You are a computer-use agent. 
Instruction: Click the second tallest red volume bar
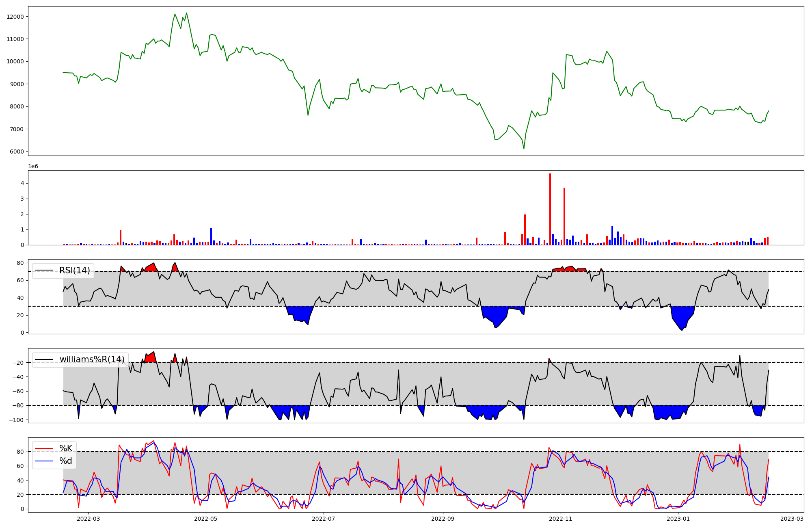[564, 216]
